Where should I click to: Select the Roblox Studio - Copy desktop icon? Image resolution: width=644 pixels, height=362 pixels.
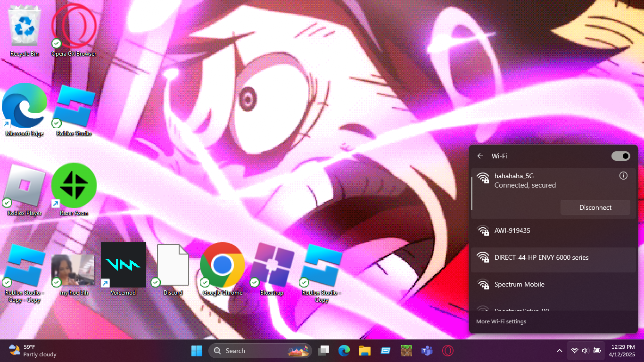click(x=322, y=273)
